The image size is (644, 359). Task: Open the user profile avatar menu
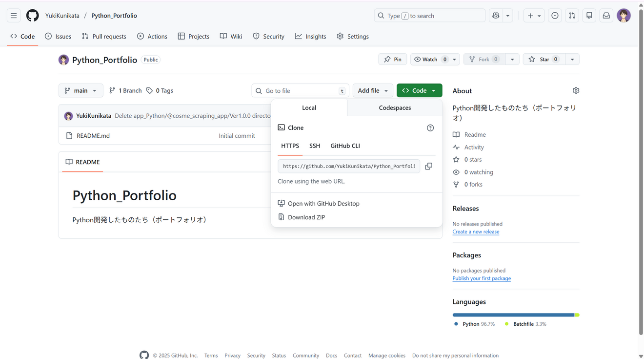click(624, 16)
